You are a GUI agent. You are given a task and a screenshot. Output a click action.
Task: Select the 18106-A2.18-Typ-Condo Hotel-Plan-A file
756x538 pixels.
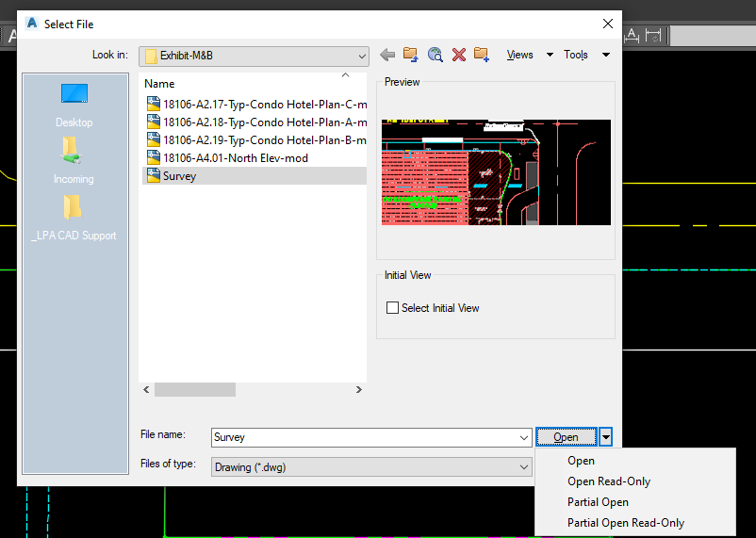click(255, 122)
